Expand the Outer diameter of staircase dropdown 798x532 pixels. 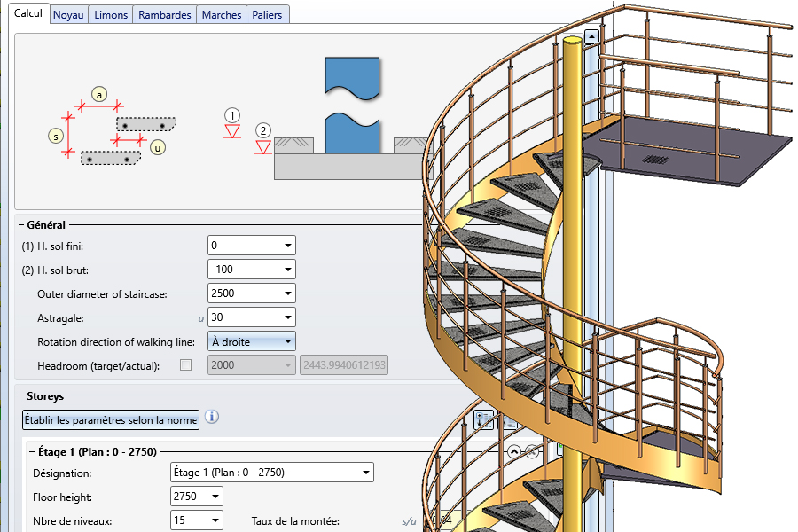pos(287,293)
